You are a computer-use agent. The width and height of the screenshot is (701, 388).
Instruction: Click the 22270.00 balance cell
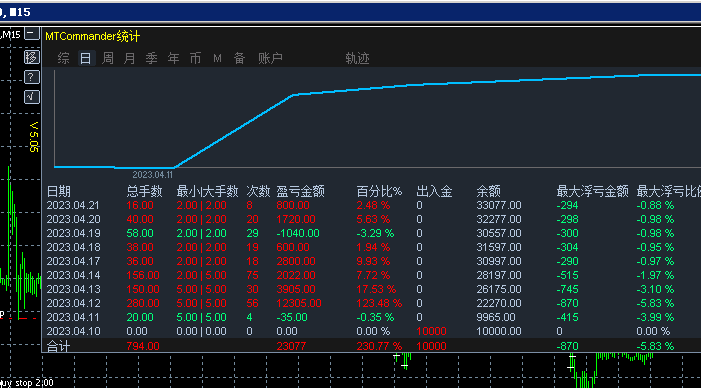tap(499, 303)
